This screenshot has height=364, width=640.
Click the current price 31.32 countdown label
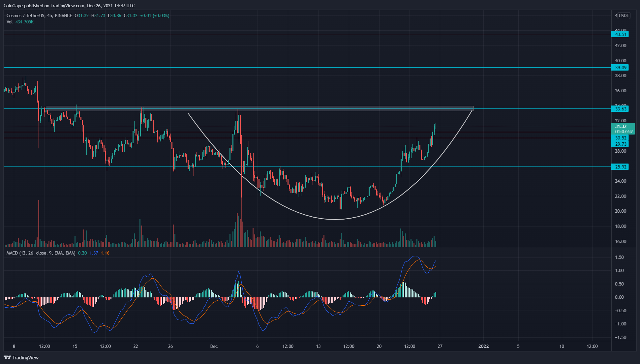coord(623,129)
